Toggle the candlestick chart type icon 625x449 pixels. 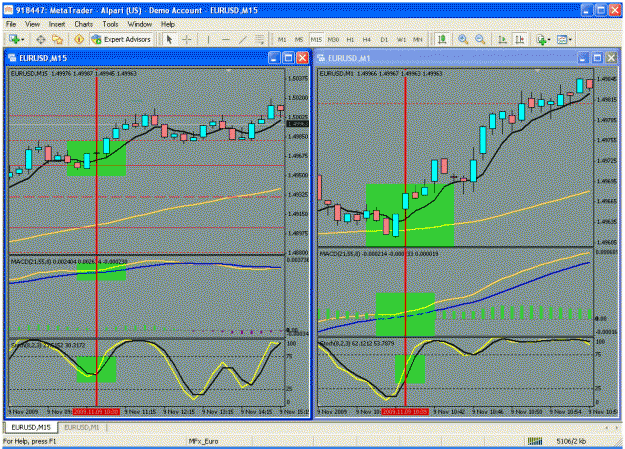tap(442, 39)
